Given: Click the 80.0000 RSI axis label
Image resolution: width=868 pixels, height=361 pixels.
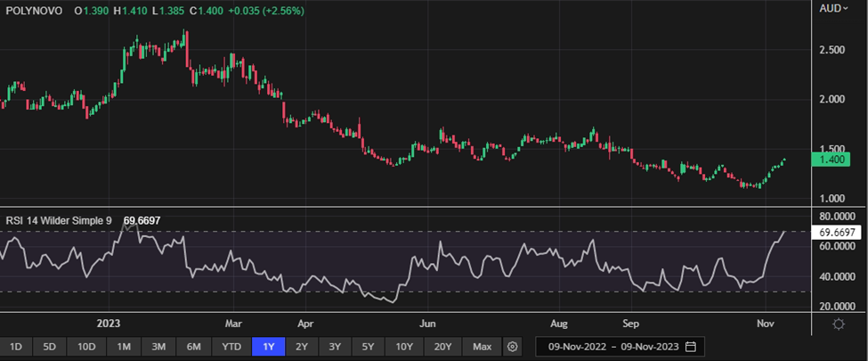Looking at the screenshot, I should coord(836,216).
